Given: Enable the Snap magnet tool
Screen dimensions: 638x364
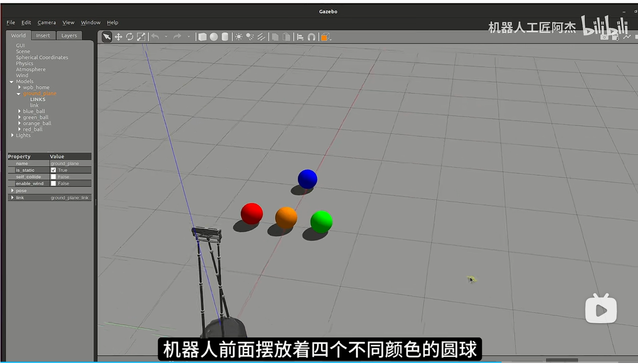Looking at the screenshot, I should [311, 37].
